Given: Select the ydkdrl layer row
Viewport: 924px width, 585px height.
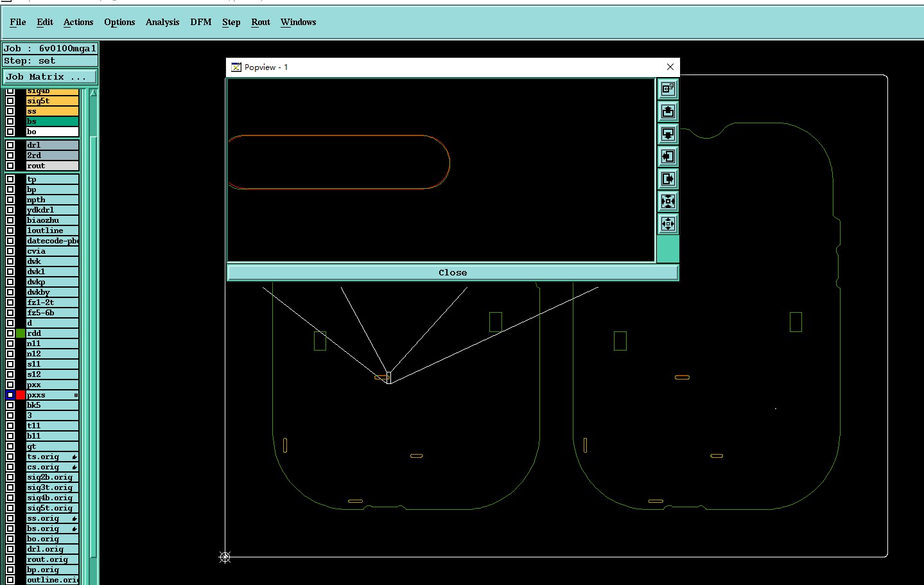Looking at the screenshot, I should [53, 210].
